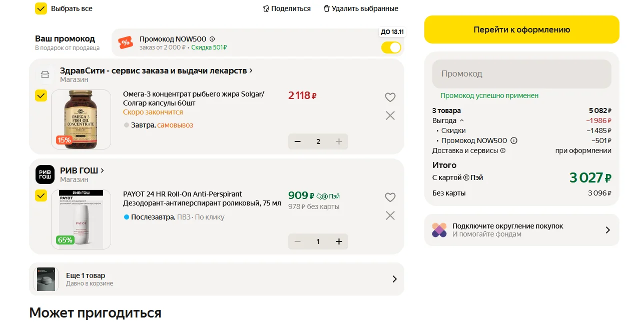Image resolution: width=644 pixels, height=328 pixels.
Task: Increase PAYOT quantity with plus
Action: click(x=339, y=241)
